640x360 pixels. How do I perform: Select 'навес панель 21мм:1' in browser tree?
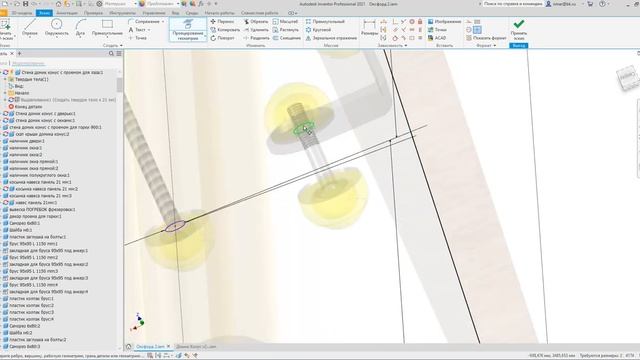[36, 202]
